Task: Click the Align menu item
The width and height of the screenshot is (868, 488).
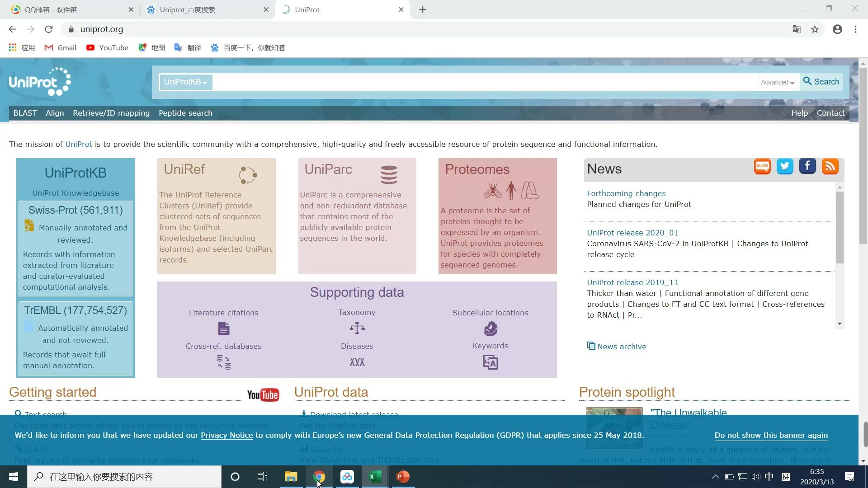Action: click(54, 113)
